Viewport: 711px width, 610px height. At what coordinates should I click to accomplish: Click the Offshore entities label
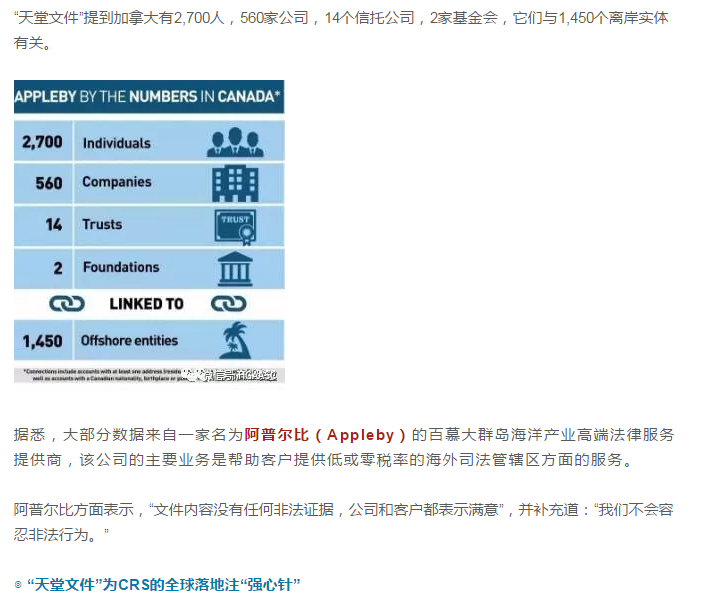point(129,341)
